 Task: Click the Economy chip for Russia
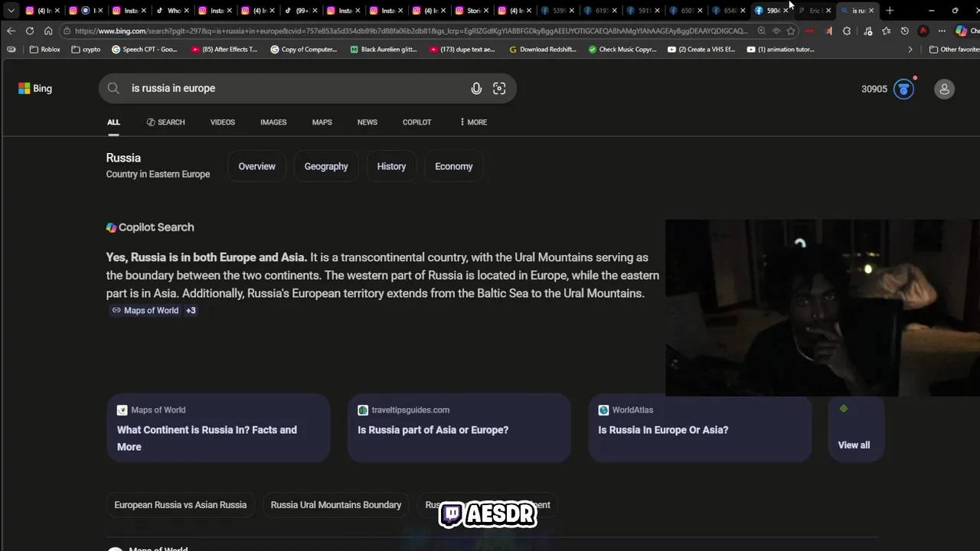tap(453, 166)
